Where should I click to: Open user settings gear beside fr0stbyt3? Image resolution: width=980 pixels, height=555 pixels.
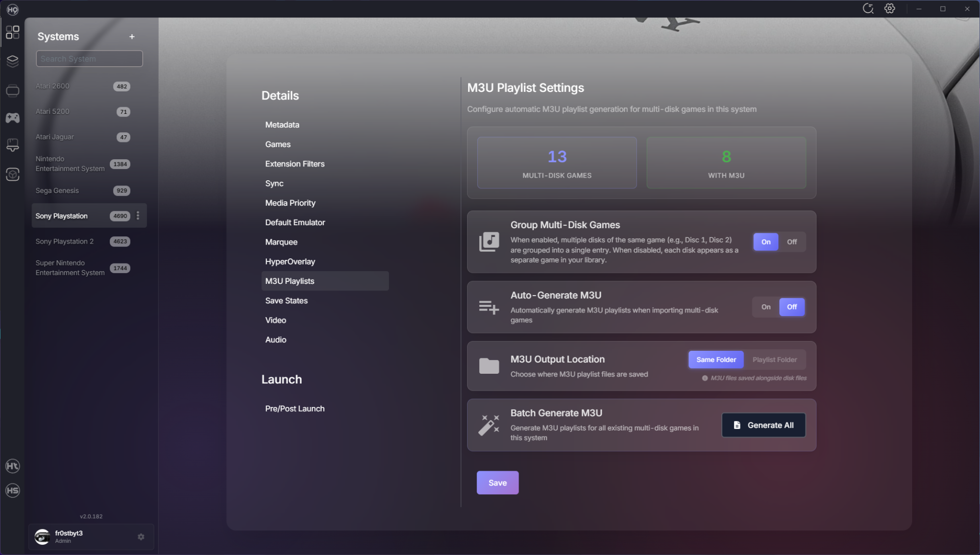coord(141,537)
